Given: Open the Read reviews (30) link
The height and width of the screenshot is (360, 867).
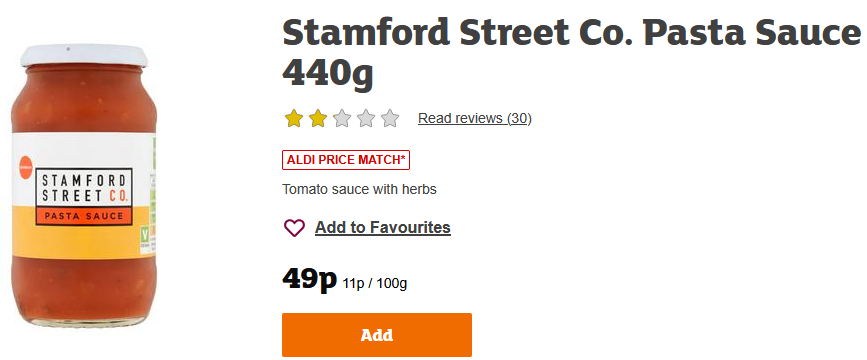Looking at the screenshot, I should pyautogui.click(x=474, y=118).
